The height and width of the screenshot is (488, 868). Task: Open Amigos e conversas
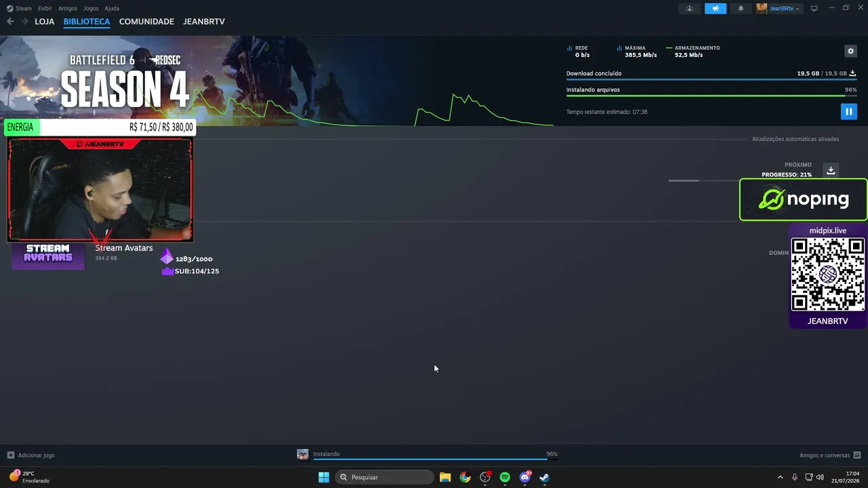coord(830,455)
